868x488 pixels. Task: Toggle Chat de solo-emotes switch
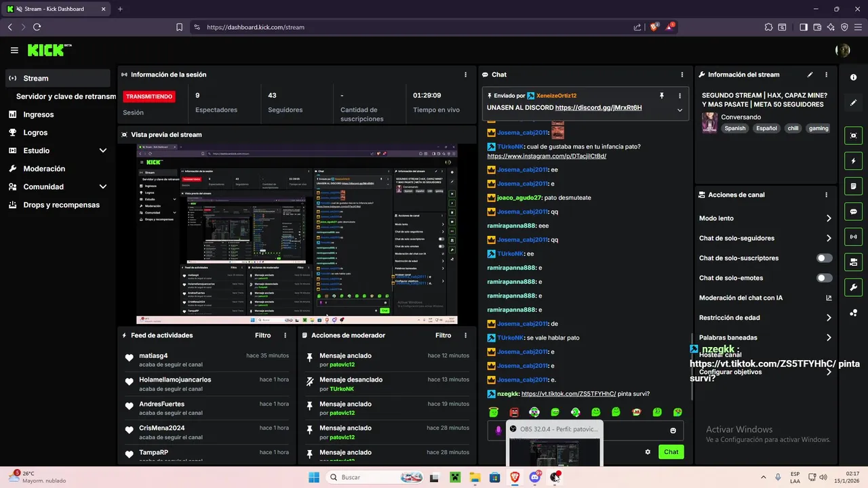coord(825,278)
